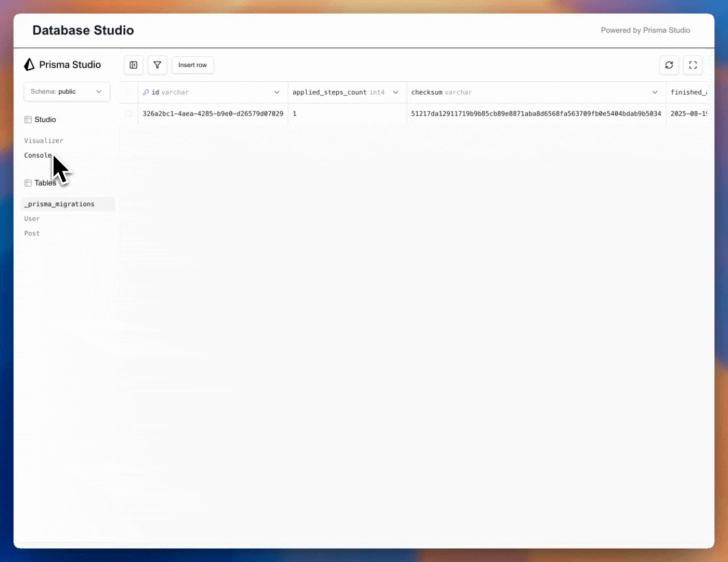Collapse the sidebar using the panel icon

click(x=133, y=65)
